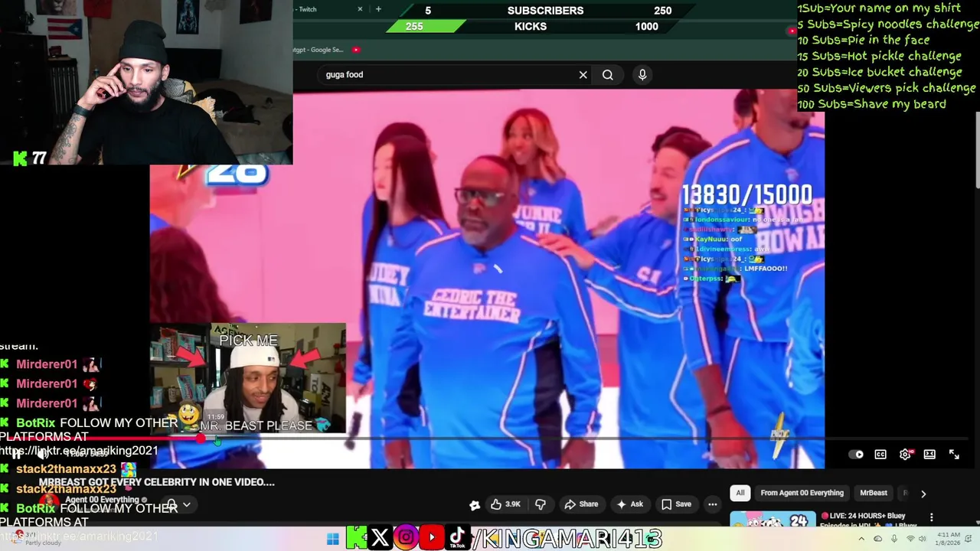Viewport: 980px width, 551px height.
Task: Switch the player to theater mode
Action: [x=929, y=455]
